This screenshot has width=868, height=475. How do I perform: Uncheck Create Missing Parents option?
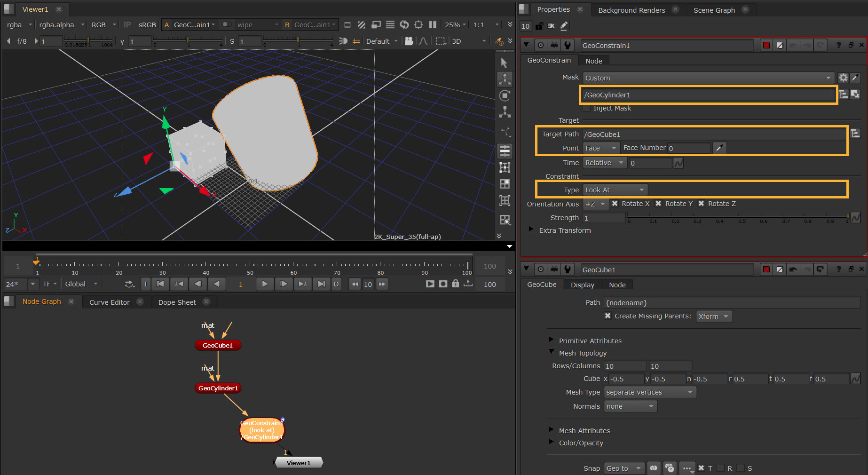tap(608, 316)
